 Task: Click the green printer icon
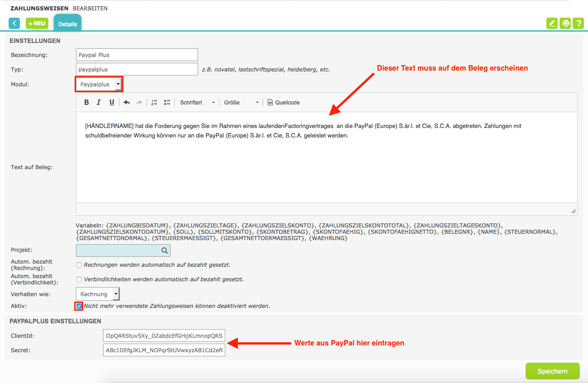point(565,24)
